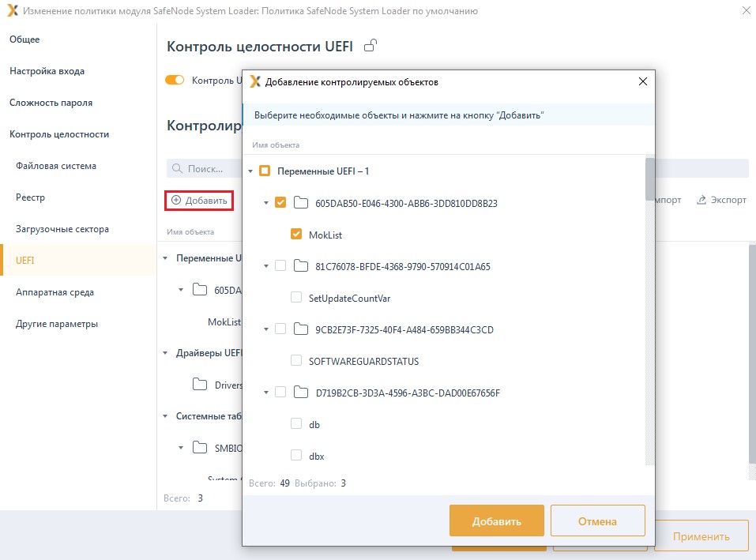Screen dimensions: 756x560
Task: Collapse Драйверы UEFI node in background list
Action: 165,353
